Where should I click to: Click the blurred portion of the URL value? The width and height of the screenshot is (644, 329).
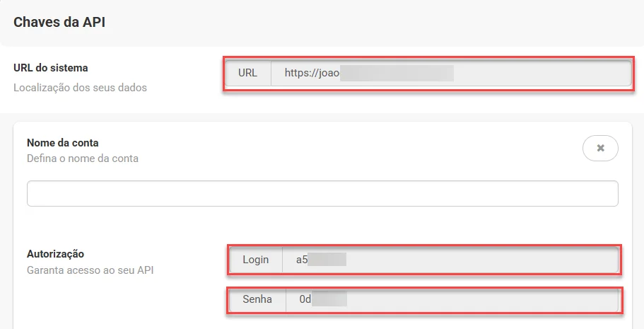tap(397, 73)
